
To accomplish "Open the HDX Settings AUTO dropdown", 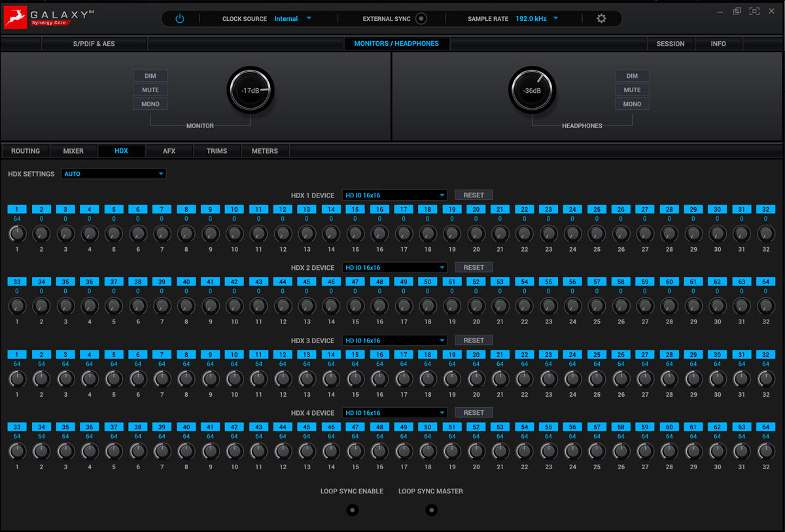I will coord(114,174).
